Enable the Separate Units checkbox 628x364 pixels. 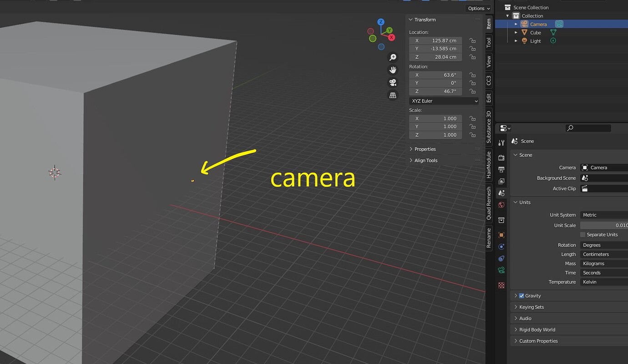point(582,235)
